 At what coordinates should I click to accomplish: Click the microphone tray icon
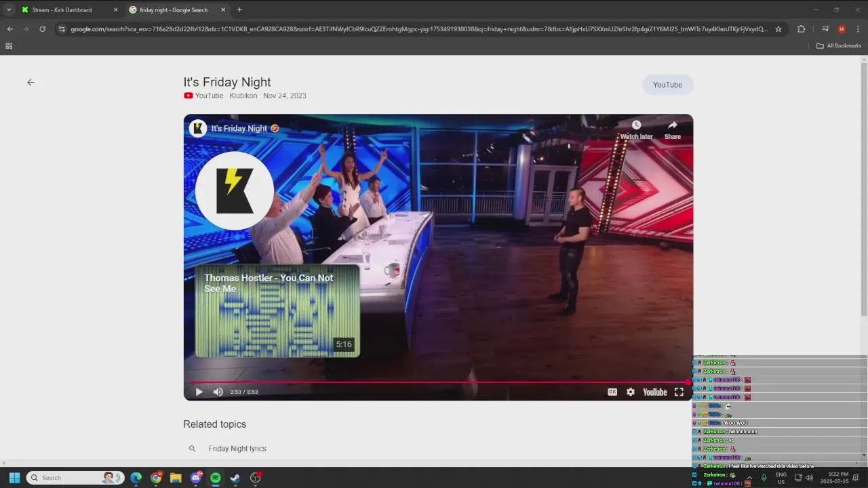(x=764, y=478)
